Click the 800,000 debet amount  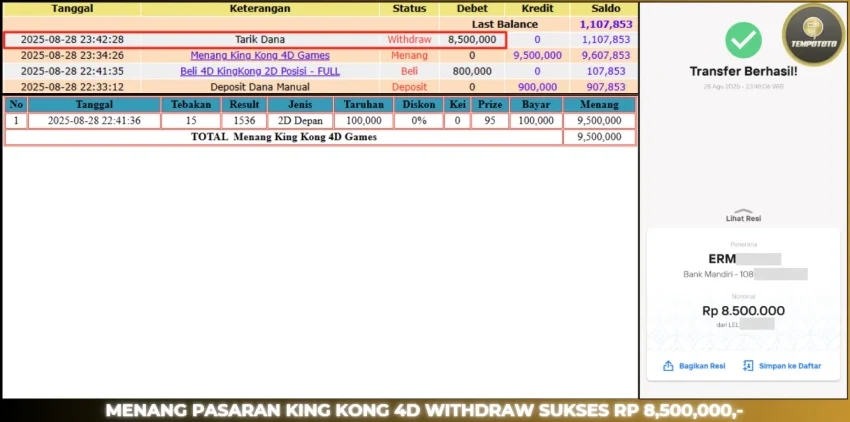point(472,71)
